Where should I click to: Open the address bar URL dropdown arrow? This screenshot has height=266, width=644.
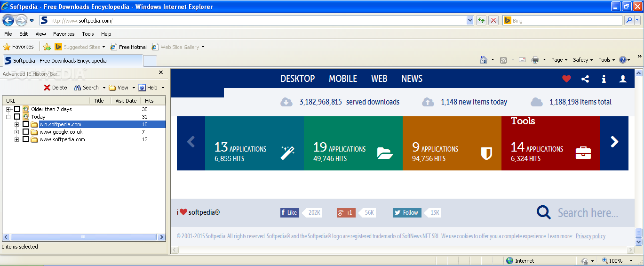coord(470,20)
